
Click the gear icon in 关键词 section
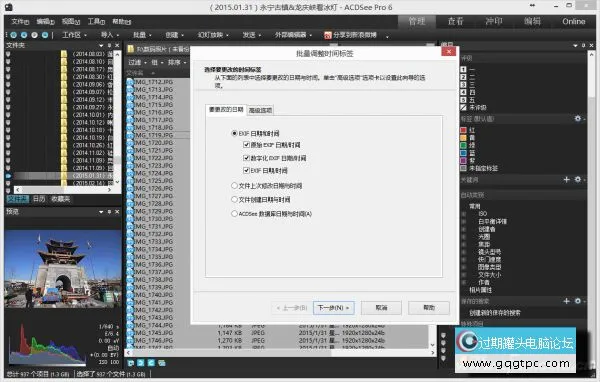click(x=578, y=179)
